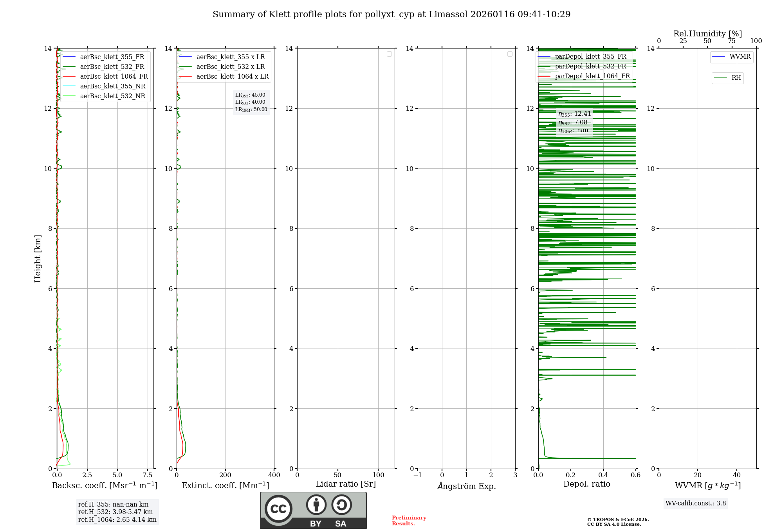Click the WVMR legend entry
The width and height of the screenshot is (783, 532).
[740, 57]
